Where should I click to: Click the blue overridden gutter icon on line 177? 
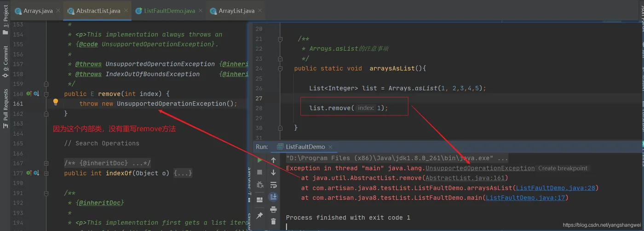[x=36, y=173]
